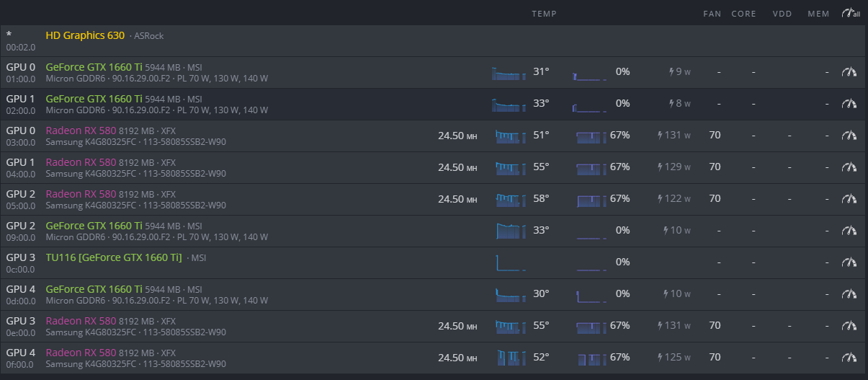Click load graph on 04:00.0 Radeon row
The width and height of the screenshot is (868, 380).
click(591, 168)
